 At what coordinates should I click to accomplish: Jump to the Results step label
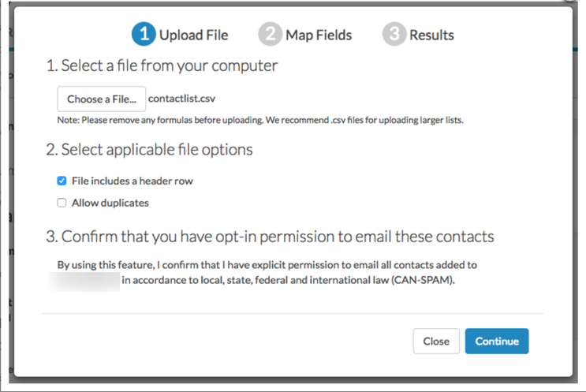click(x=431, y=35)
